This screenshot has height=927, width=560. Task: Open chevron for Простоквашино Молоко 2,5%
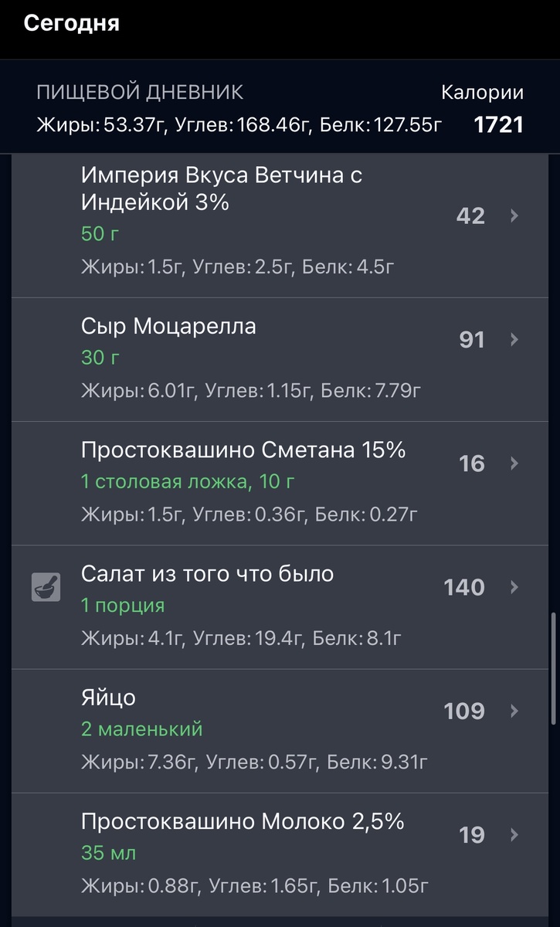(x=514, y=834)
